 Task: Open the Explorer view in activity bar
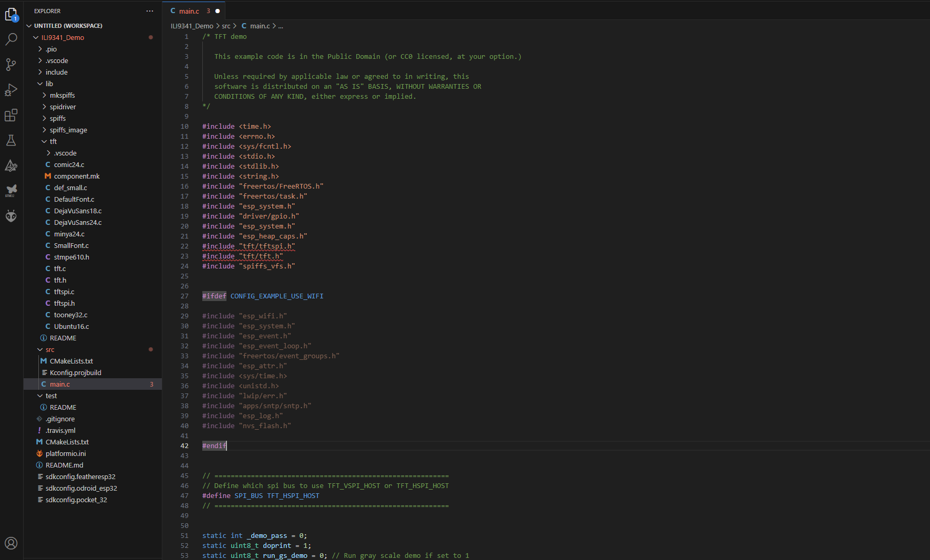(11, 14)
